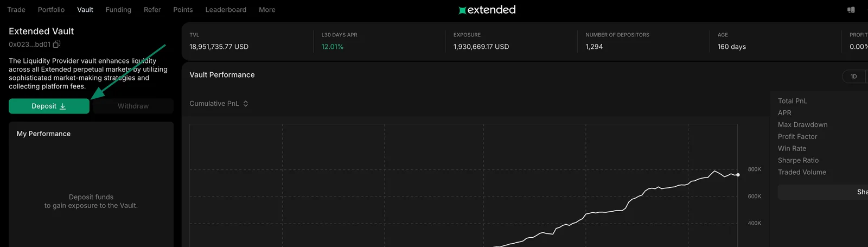Click the Sharpe Ratio stat label
This screenshot has height=247, width=868.
point(798,160)
